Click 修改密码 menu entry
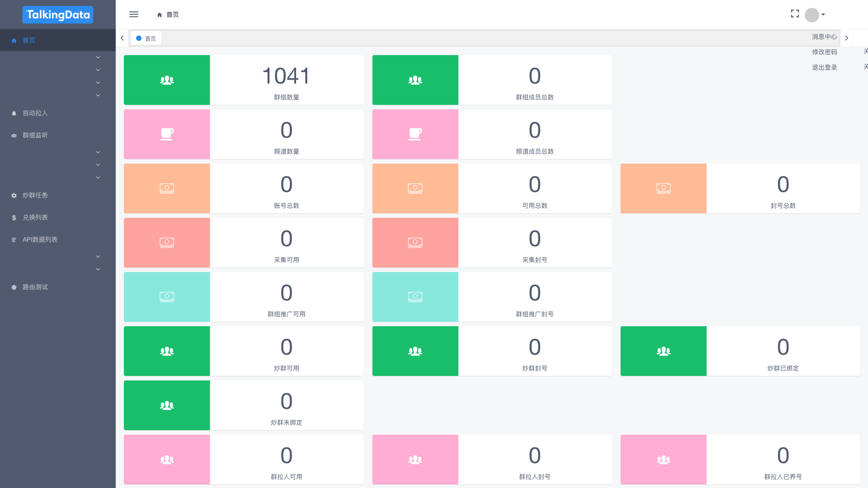868x488 pixels. [x=824, y=52]
